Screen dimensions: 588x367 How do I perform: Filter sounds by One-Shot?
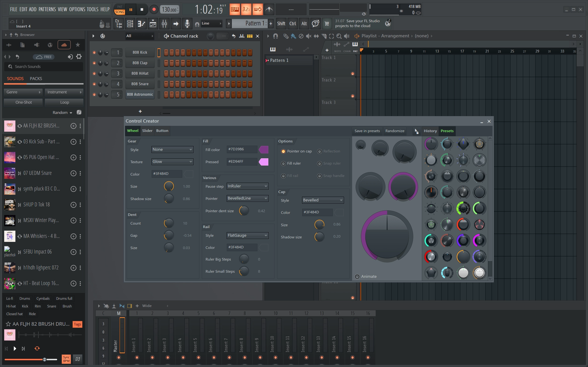coord(23,102)
